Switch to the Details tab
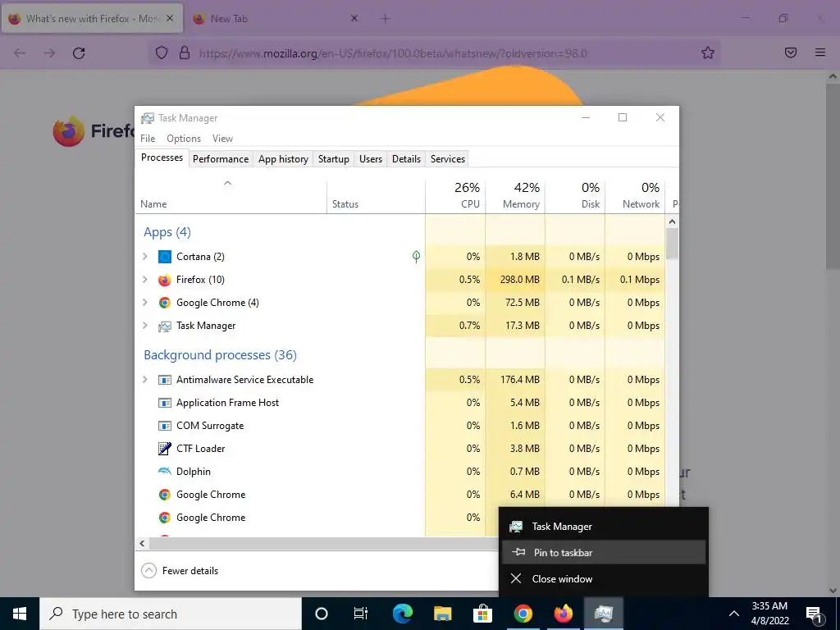Image resolution: width=840 pixels, height=630 pixels. tap(407, 159)
